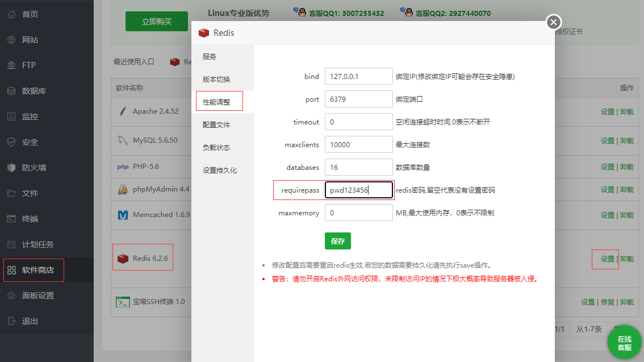Open the 服务 tab in Redis dialog

click(x=210, y=57)
